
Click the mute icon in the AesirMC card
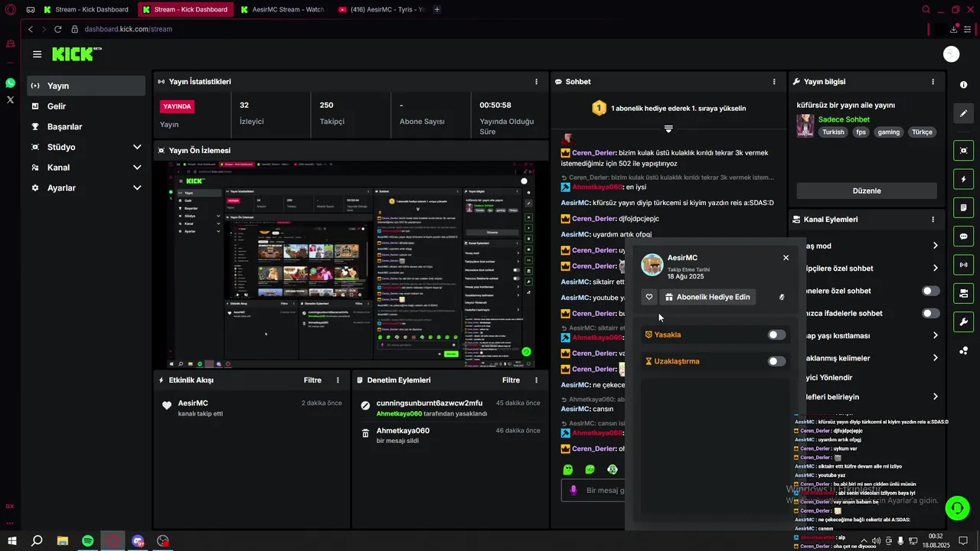782,297
